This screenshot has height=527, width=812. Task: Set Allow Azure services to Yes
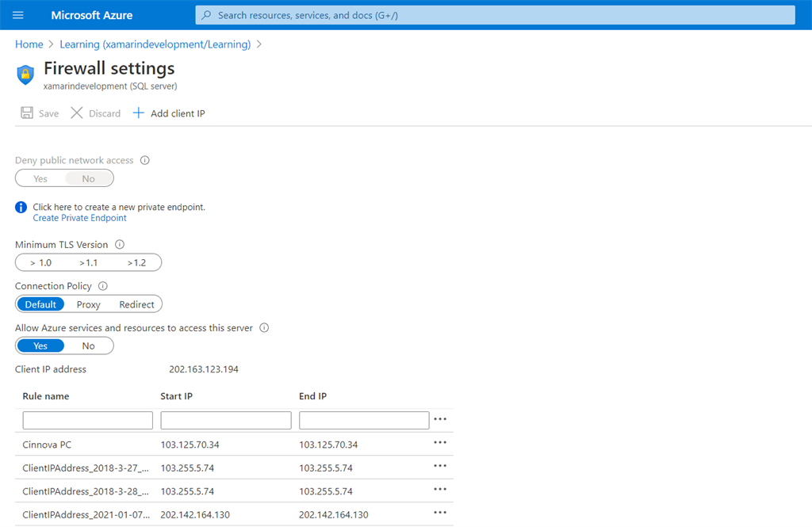click(40, 346)
